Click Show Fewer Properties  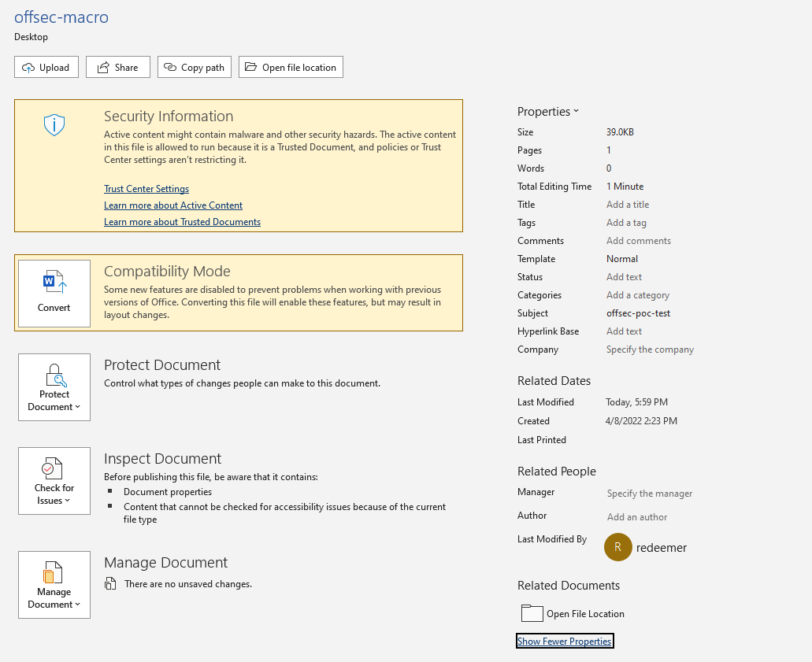[564, 641]
